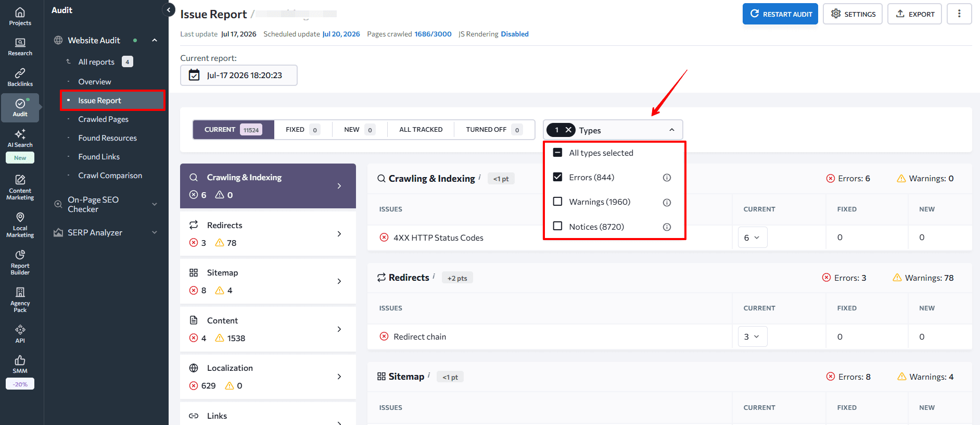
Task: Open the Backlinks sidebar icon
Action: (20, 77)
